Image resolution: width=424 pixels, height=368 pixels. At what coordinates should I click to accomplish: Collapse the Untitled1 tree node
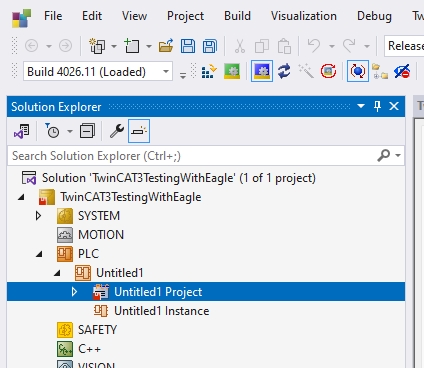click(57, 273)
